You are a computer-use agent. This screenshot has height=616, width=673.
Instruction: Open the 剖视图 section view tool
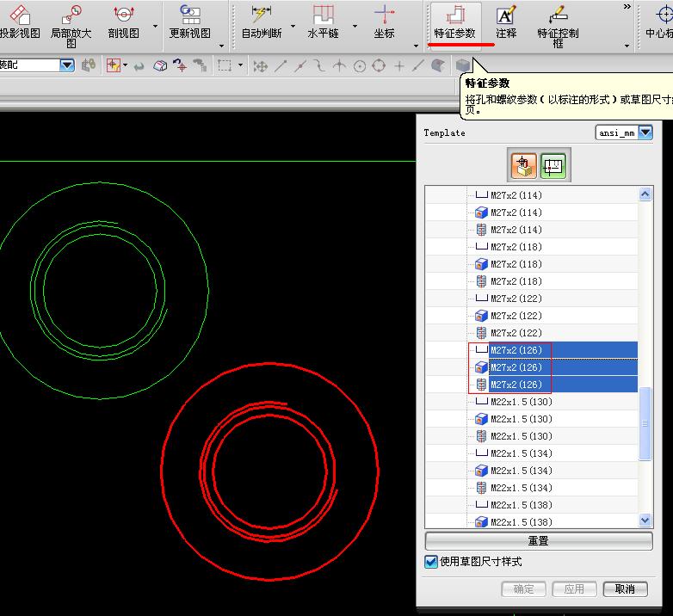(x=124, y=22)
